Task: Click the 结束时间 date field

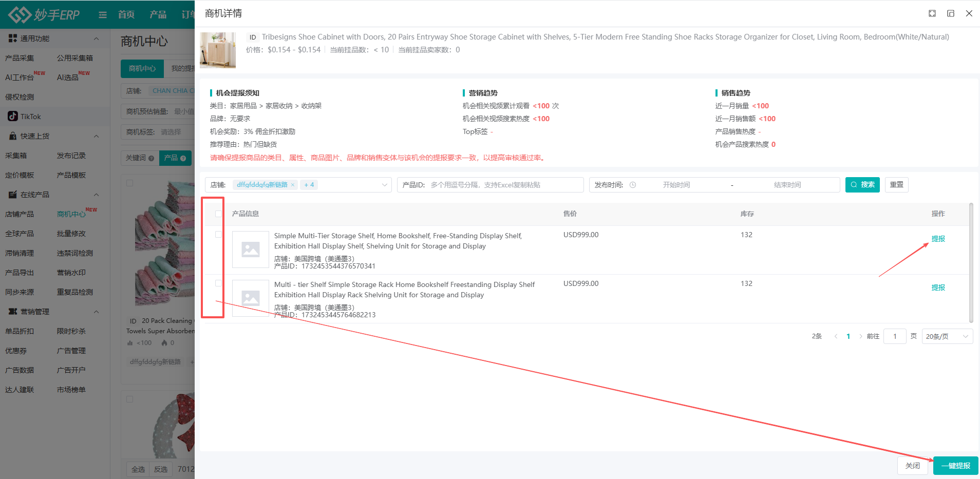Action: point(787,185)
